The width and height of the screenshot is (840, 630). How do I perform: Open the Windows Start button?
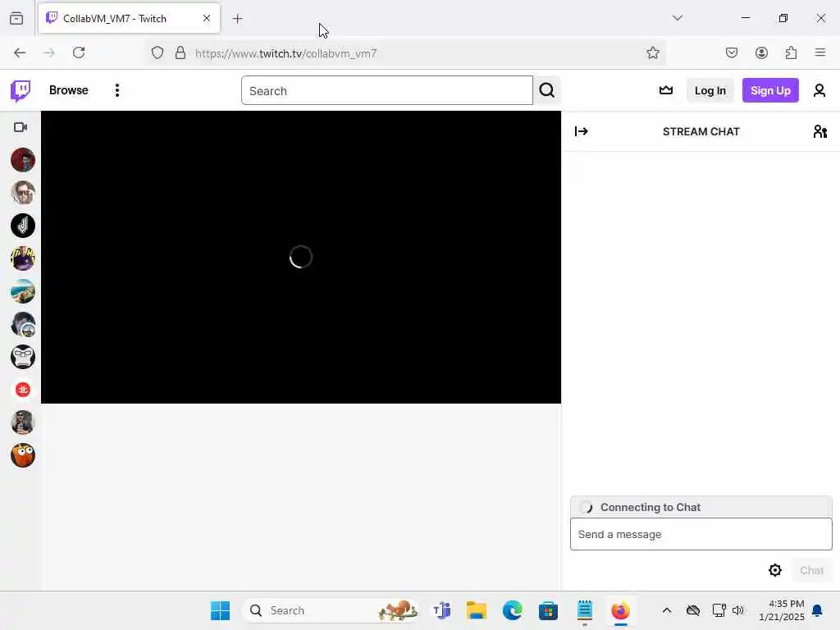220,610
